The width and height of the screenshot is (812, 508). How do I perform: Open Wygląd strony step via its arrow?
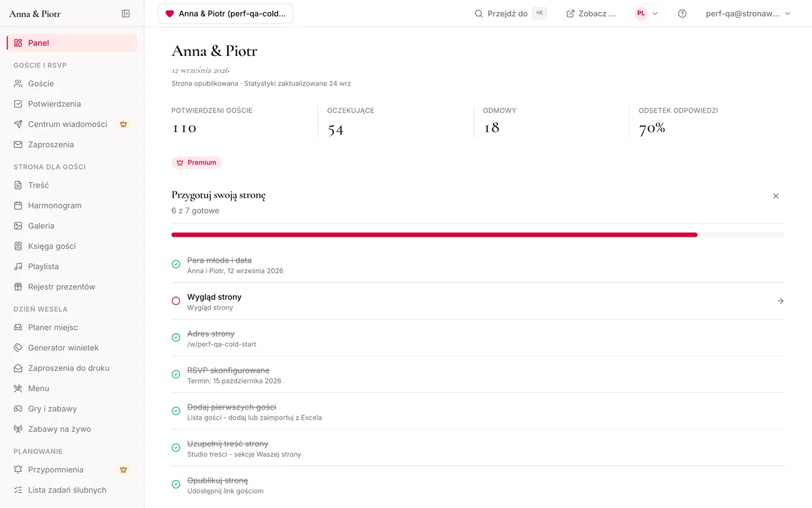click(780, 301)
